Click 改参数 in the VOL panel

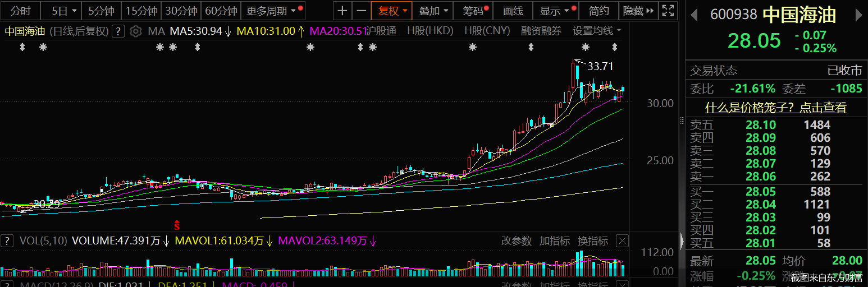pos(516,241)
